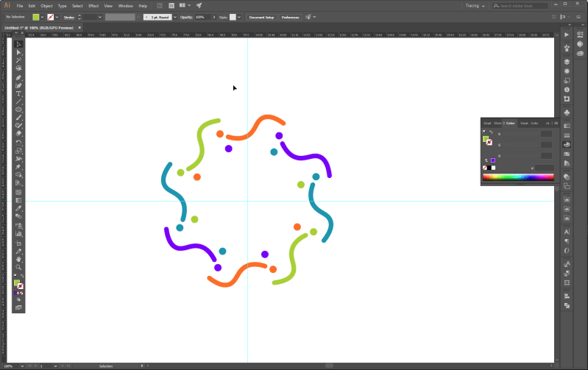Click the Document Setup button
Viewport: 588px width, 370px height.
coord(261,17)
